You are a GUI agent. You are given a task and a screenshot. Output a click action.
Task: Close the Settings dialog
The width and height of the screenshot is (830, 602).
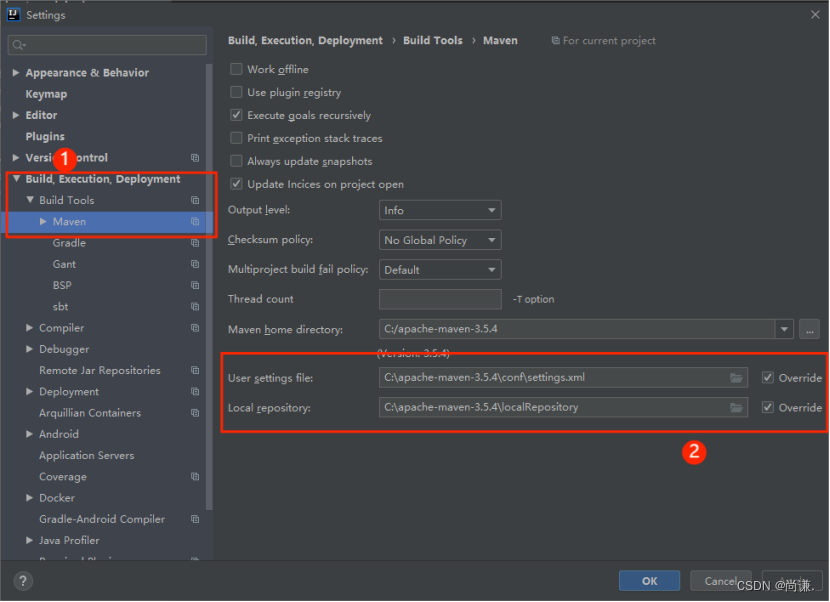815,14
